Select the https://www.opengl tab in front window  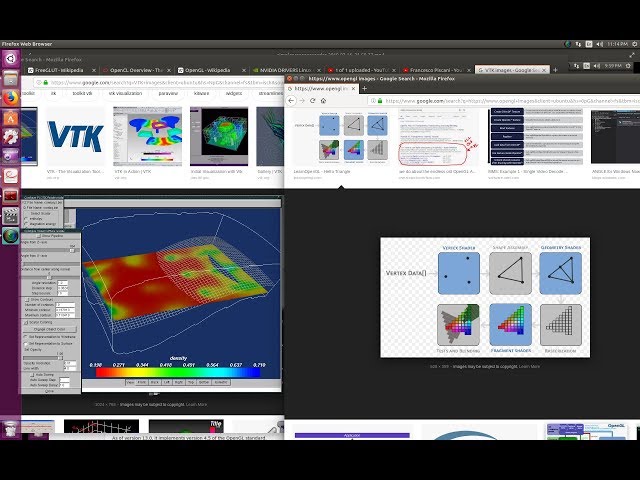[x=322, y=88]
